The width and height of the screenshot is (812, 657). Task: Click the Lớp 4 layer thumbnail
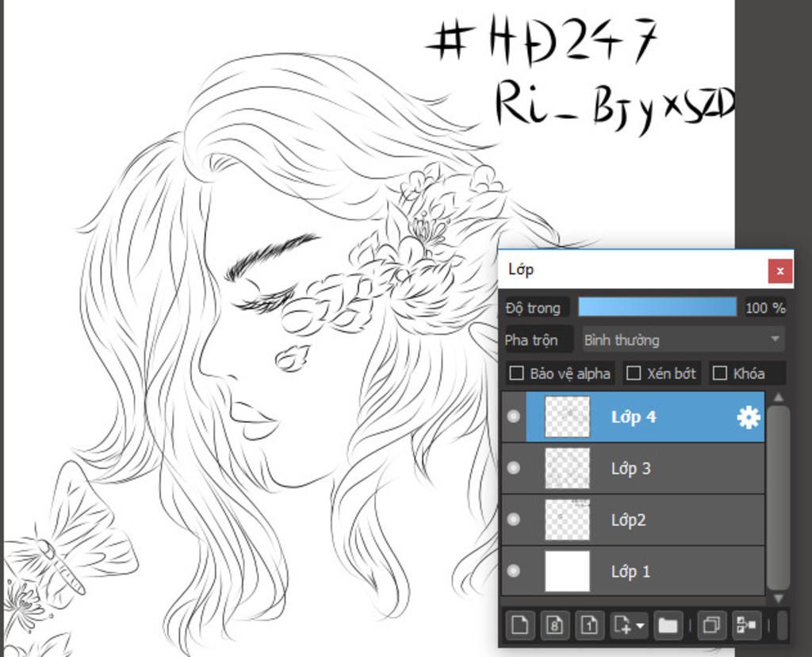568,417
